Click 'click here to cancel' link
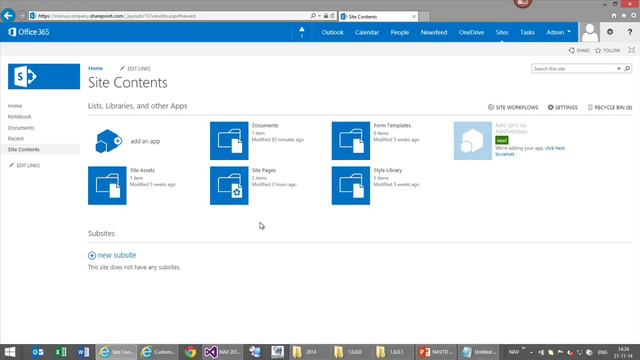This screenshot has height=360, width=640. pyautogui.click(x=530, y=151)
